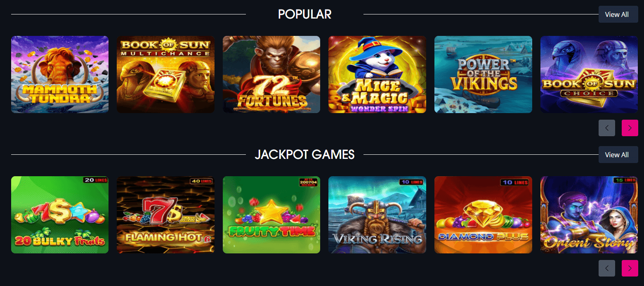Open the Diamond Plus game
This screenshot has width=644, height=286.
tap(483, 215)
